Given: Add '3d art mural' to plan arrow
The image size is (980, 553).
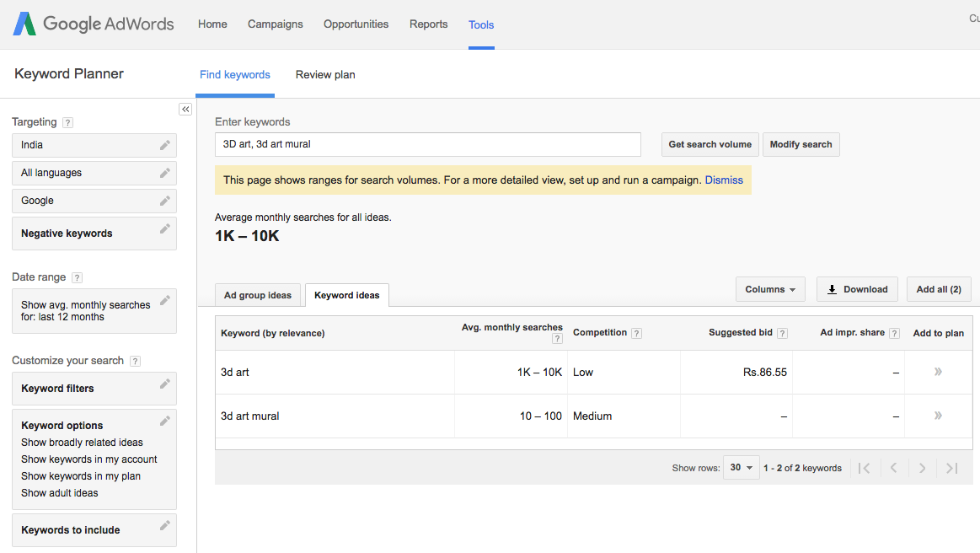Looking at the screenshot, I should point(938,416).
